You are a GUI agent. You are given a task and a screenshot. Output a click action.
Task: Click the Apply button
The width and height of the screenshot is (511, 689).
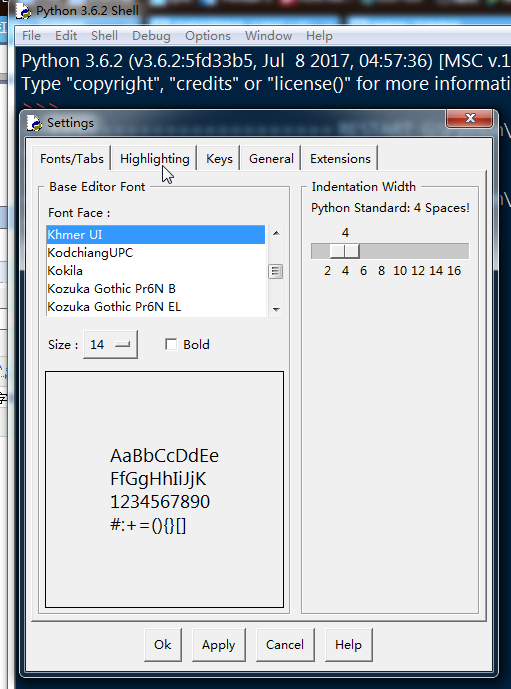tap(218, 645)
